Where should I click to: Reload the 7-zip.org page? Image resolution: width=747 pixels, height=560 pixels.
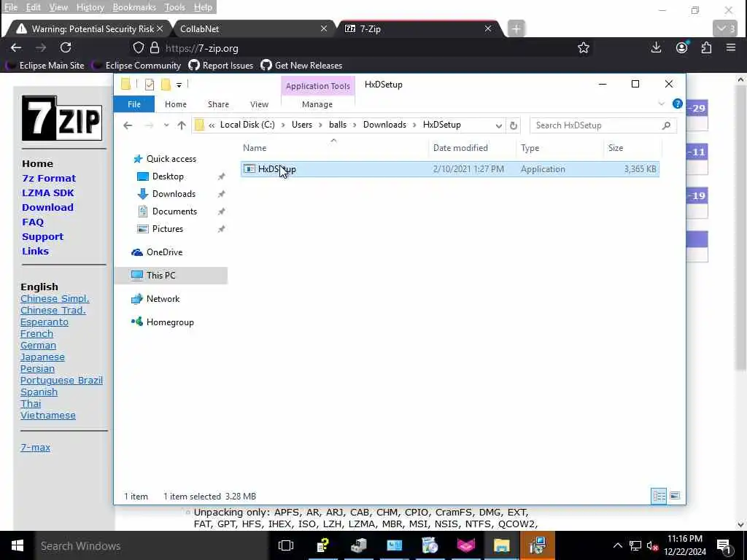pyautogui.click(x=66, y=47)
